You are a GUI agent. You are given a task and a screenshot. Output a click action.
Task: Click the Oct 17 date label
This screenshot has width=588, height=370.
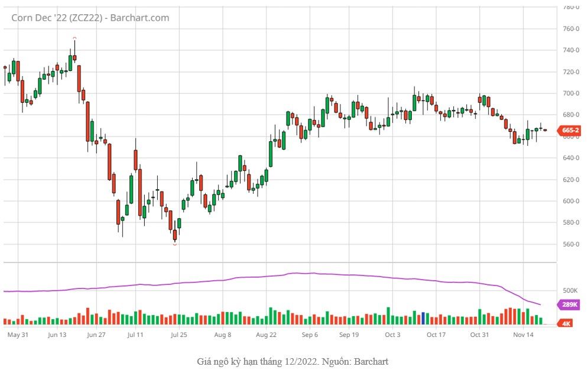[x=436, y=335]
